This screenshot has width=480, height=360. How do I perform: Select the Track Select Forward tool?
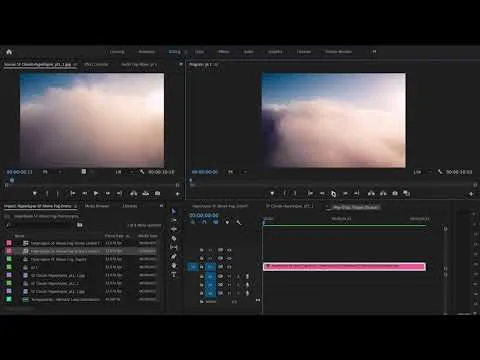click(174, 220)
